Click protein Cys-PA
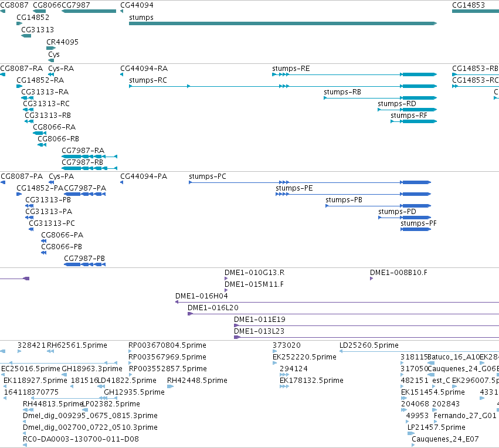Screen dimensions: 499x448 click(51, 182)
